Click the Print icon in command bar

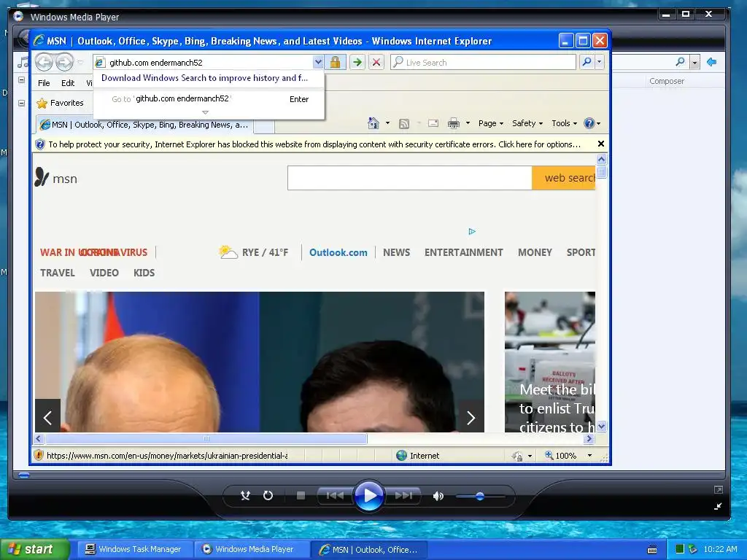click(x=454, y=123)
